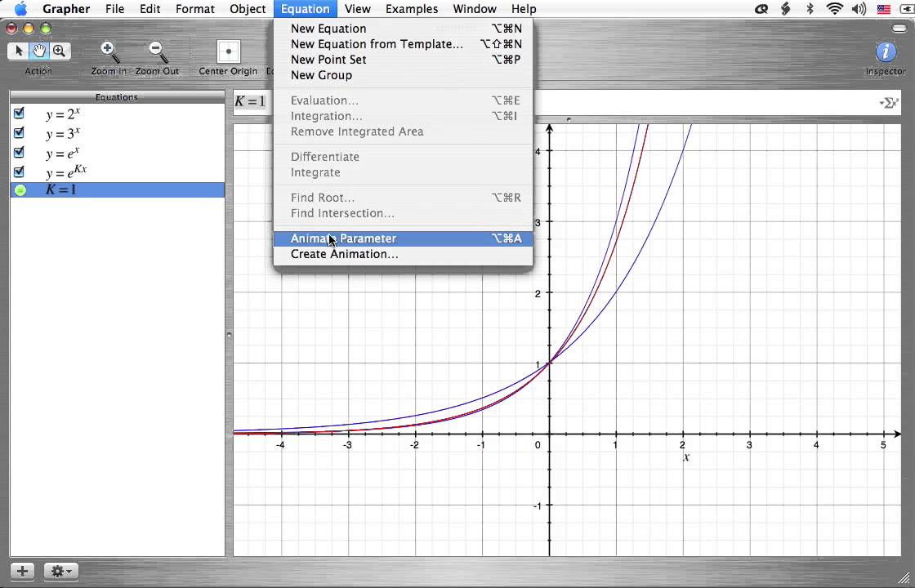Viewport: 915px width, 588px height.
Task: Open the Inspector info icon
Action: pos(886,52)
